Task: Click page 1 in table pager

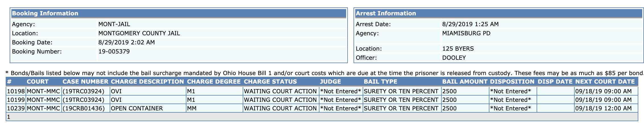Action: coord(9,117)
